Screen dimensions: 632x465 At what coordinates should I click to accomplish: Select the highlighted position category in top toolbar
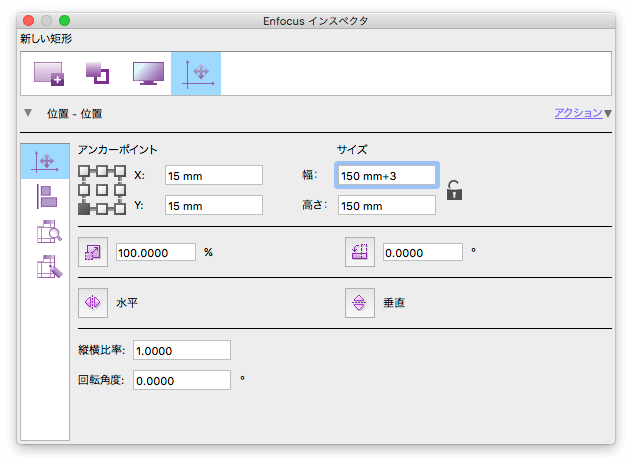click(196, 73)
